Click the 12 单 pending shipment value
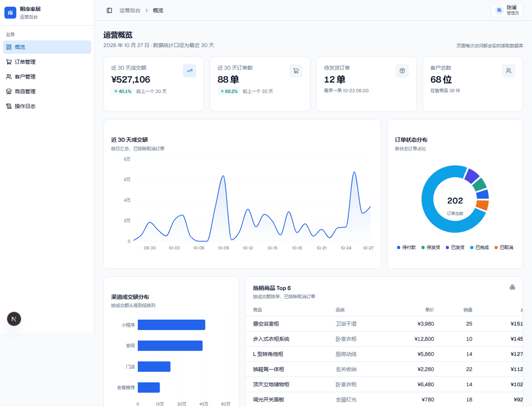This screenshot has width=532, height=407. point(335,79)
